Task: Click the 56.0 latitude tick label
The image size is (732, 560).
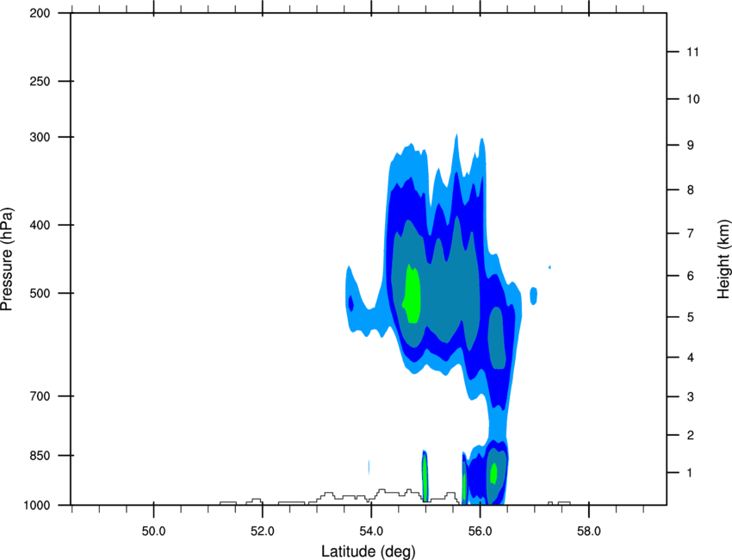Action: point(480,531)
